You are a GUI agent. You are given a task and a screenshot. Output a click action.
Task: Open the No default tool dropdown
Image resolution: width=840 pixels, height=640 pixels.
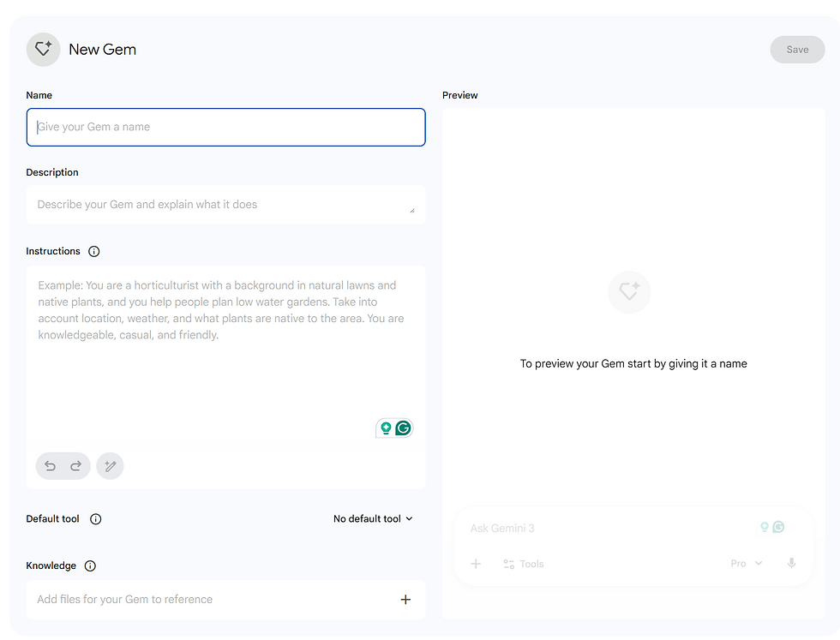pyautogui.click(x=373, y=518)
